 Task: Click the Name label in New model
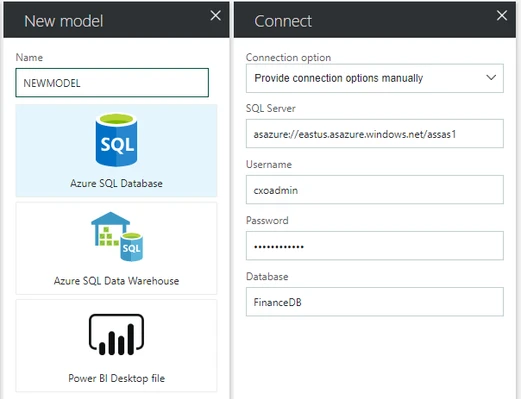click(x=29, y=57)
